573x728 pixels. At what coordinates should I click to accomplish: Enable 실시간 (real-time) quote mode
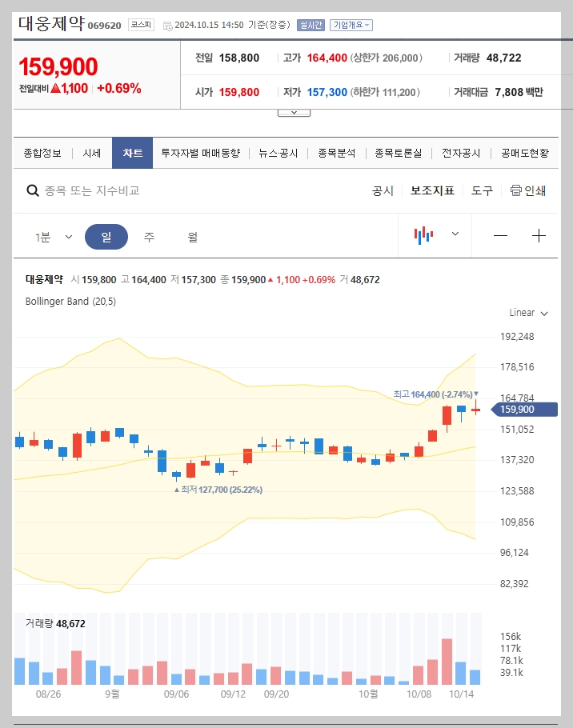tap(311, 25)
